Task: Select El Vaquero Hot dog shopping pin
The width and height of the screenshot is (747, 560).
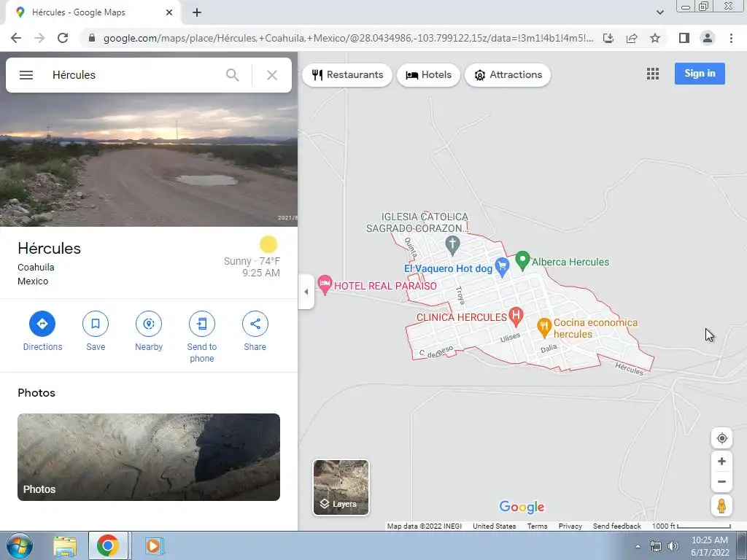Action: pos(502,267)
